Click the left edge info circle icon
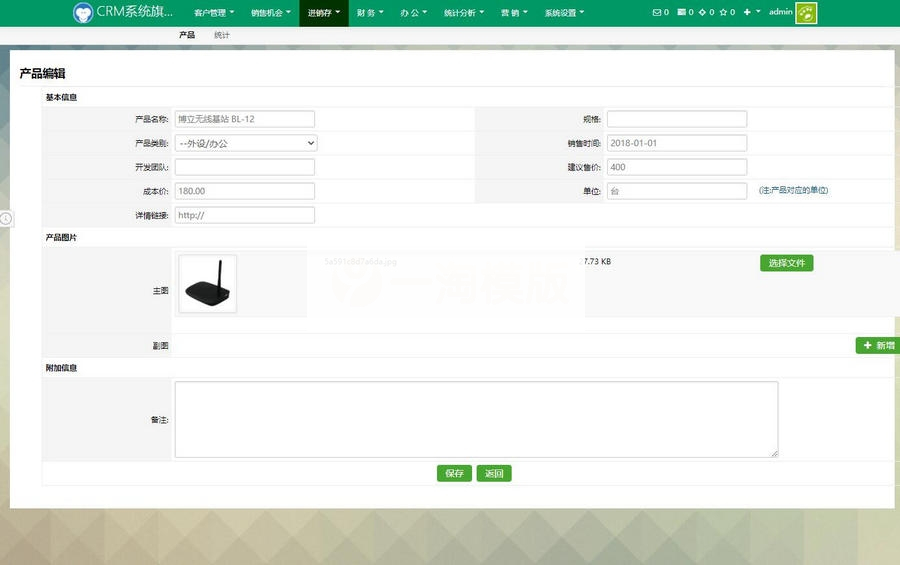The height and width of the screenshot is (565, 900). pos(5,219)
